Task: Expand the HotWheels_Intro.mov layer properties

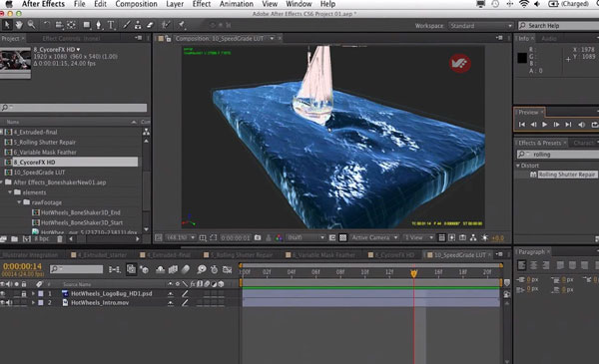Action: click(33, 302)
